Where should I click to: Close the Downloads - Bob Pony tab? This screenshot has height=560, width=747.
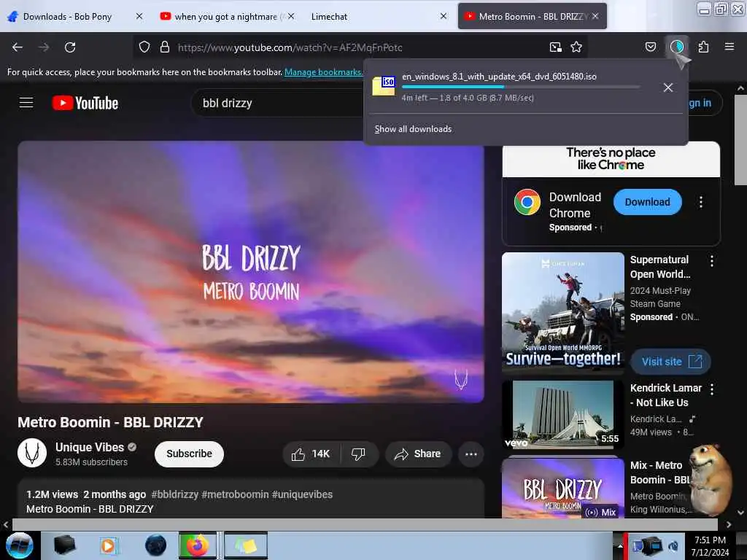(139, 16)
